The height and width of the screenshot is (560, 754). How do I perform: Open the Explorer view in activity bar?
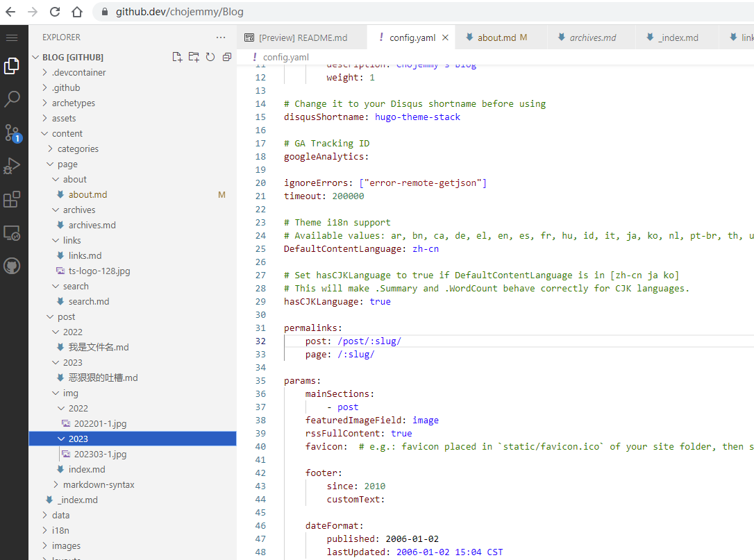(12, 66)
